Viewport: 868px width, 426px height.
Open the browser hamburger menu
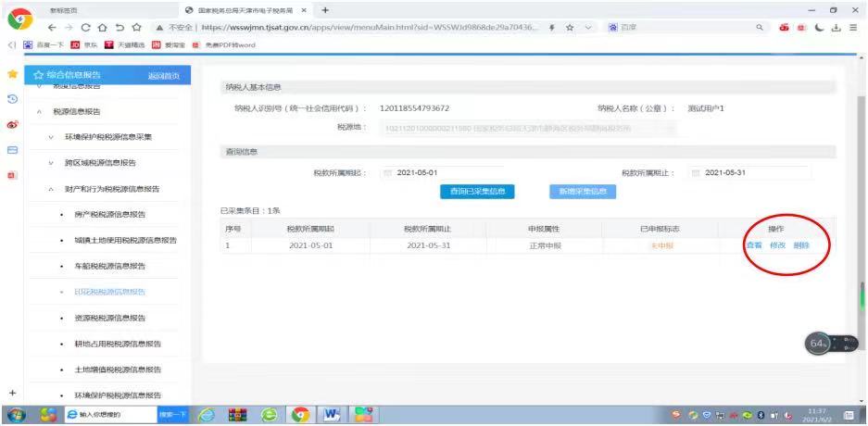click(853, 28)
